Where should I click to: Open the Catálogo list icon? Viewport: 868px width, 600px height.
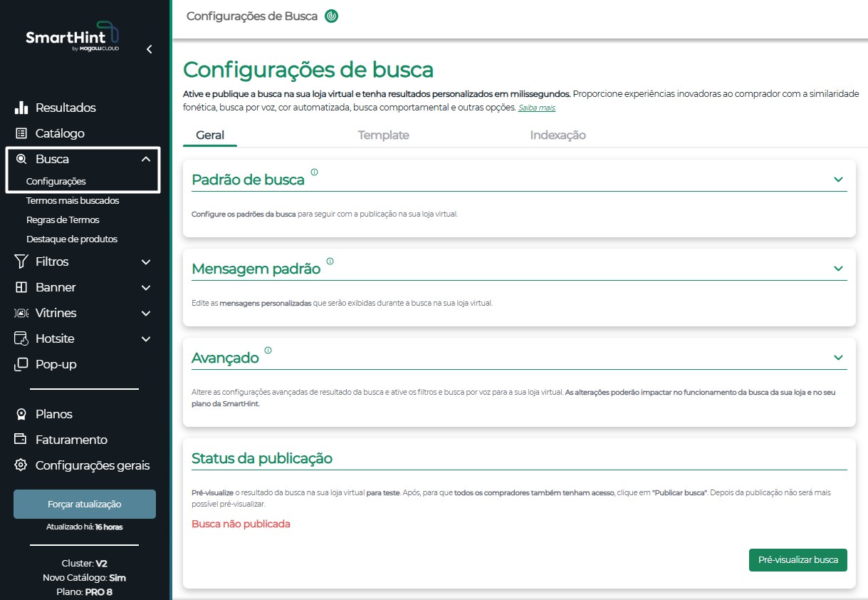tap(21, 133)
